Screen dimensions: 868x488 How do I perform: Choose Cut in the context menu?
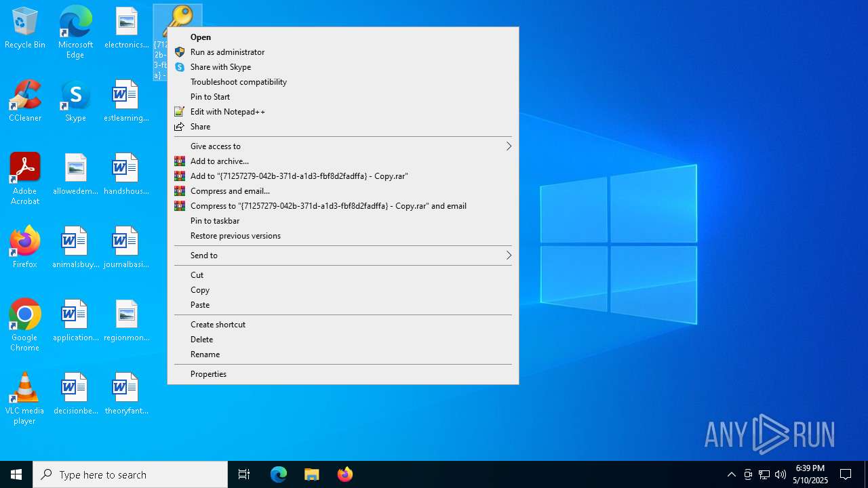343,275
